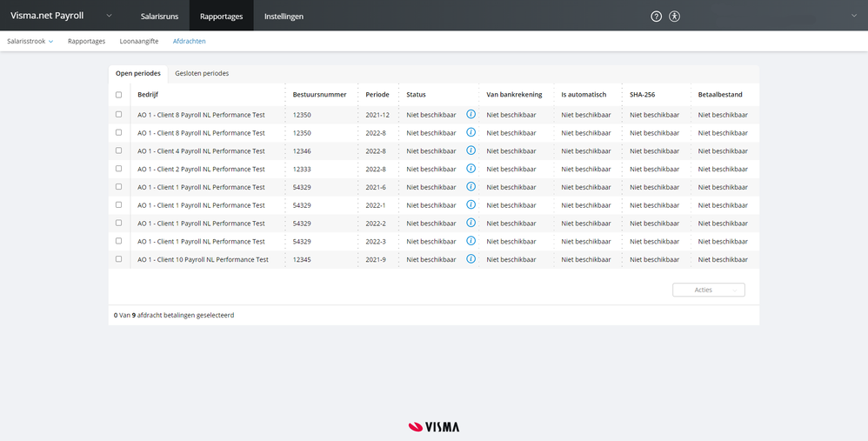Click the Is automatisch column header

pos(584,95)
